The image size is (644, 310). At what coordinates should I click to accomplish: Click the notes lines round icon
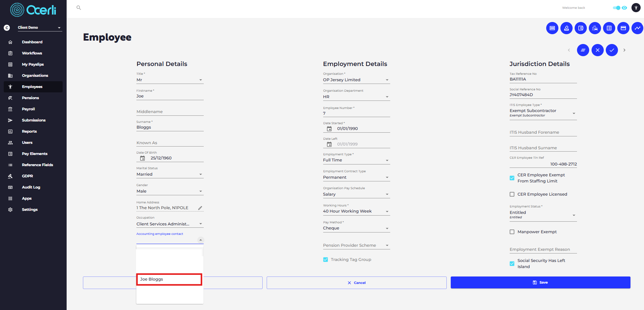coord(583,50)
